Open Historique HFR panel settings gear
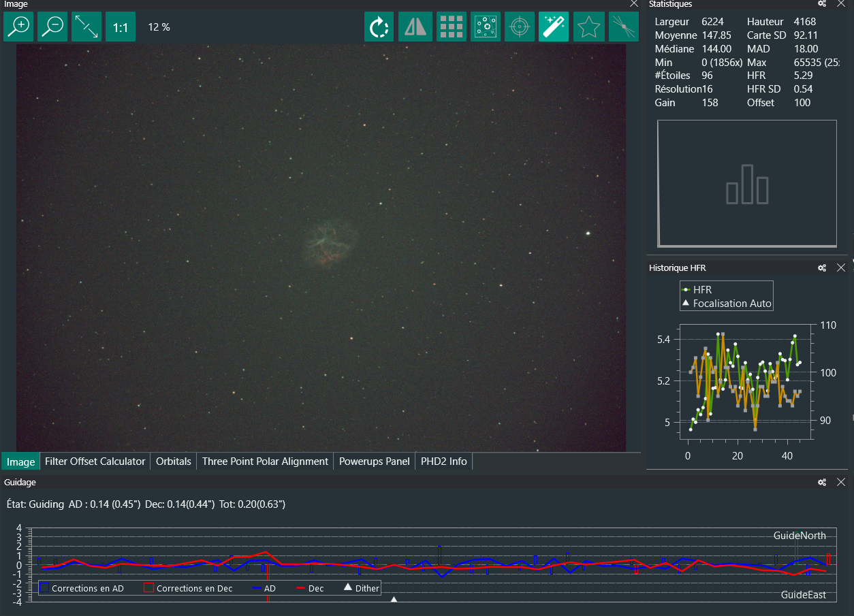Screen dimensions: 854x616 [822, 268]
